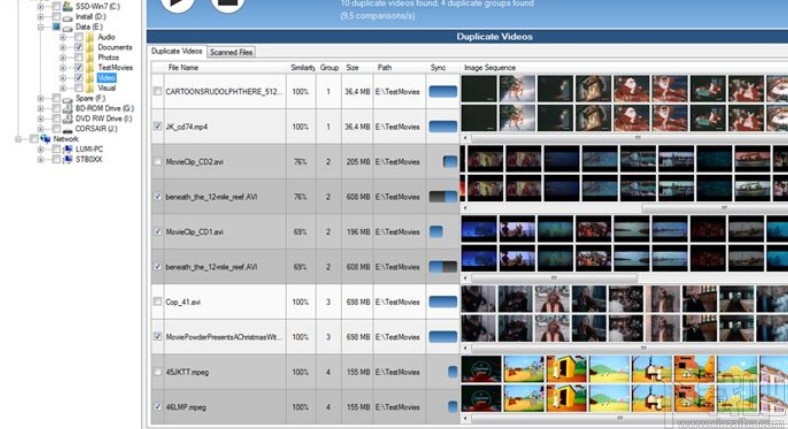Click first thumbnail in Cop_41.avi image sequence
Image resolution: width=788 pixels, height=429 pixels.
[478, 299]
